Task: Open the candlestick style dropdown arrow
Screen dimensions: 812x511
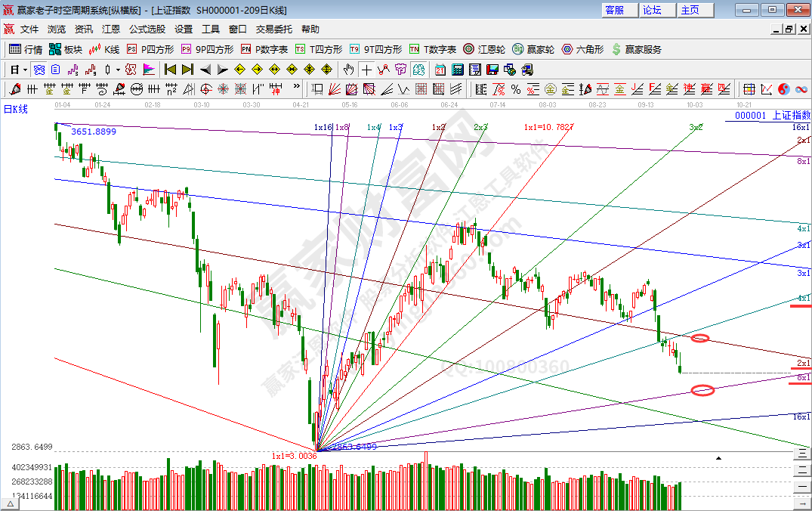Action: pos(117,70)
